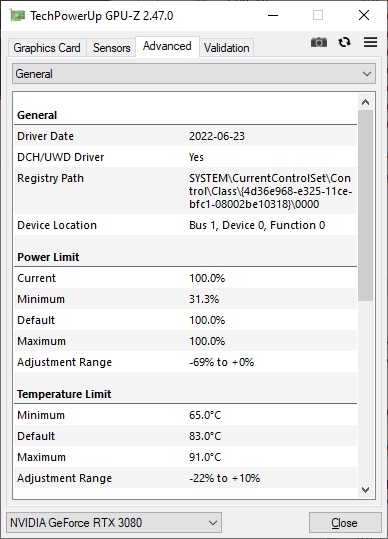Select the 83.0°C default temperature value
This screenshot has width=388, height=539.
[x=205, y=436]
